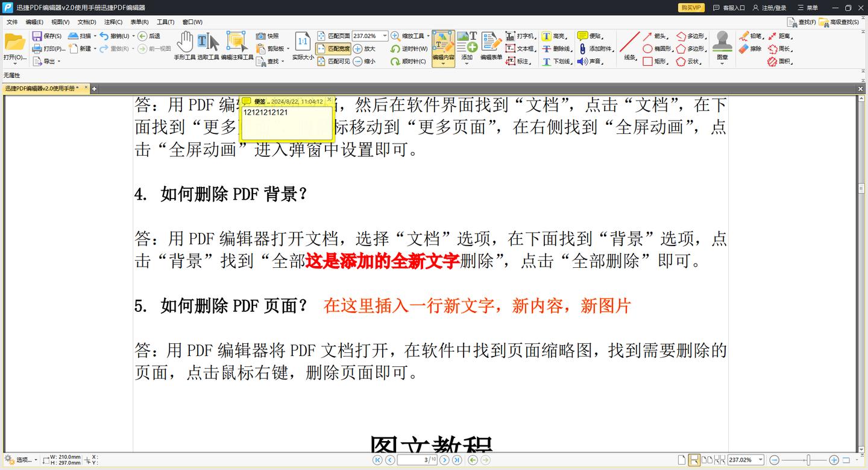Select the 铅笔 pencil annotation tool
The height and width of the screenshot is (470, 868).
click(x=755, y=36)
